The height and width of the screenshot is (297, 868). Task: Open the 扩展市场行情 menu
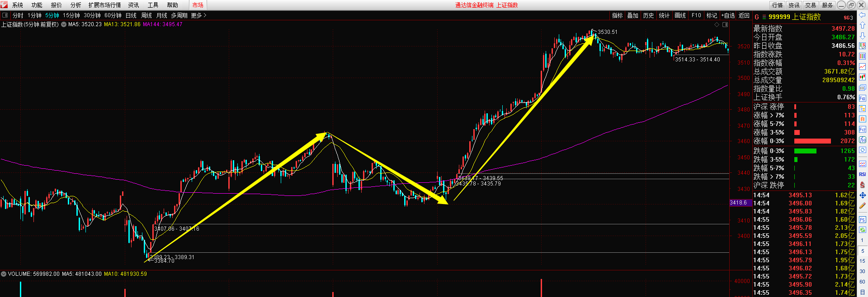105,5
